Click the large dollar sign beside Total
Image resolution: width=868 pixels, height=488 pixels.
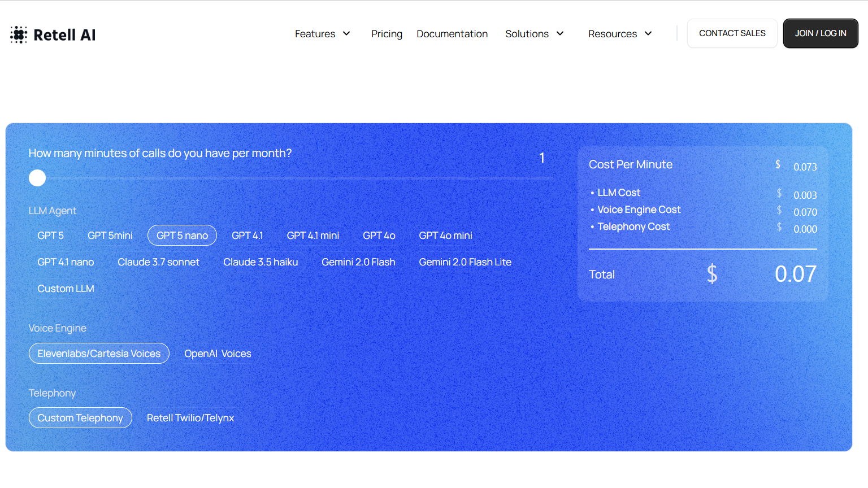point(712,274)
